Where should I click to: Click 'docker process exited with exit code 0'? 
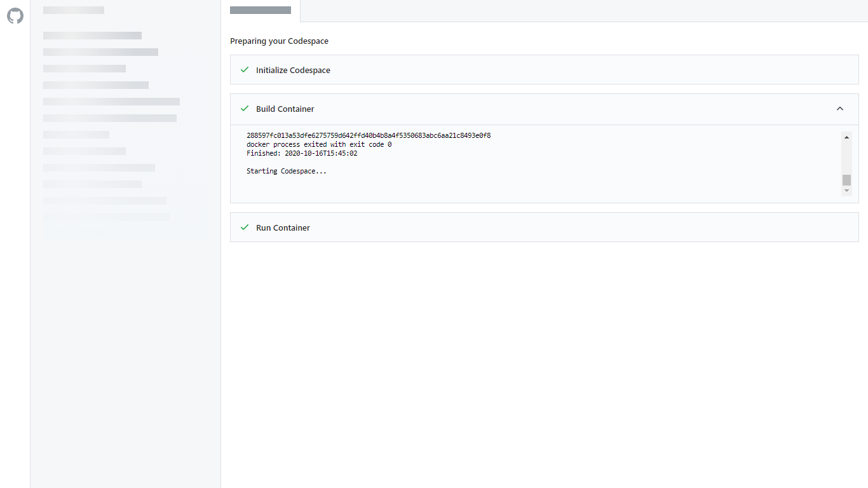[x=319, y=144]
